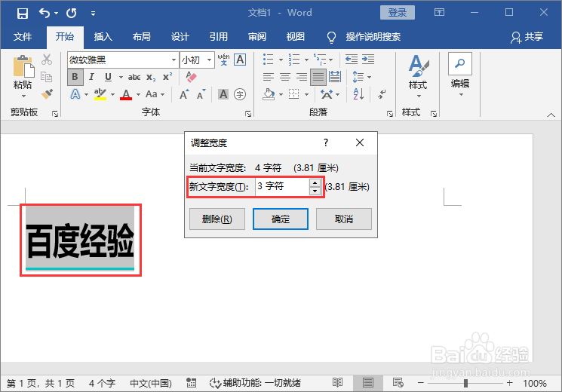Open underline style dropdown arrow
562x392 pixels.
click(121, 77)
